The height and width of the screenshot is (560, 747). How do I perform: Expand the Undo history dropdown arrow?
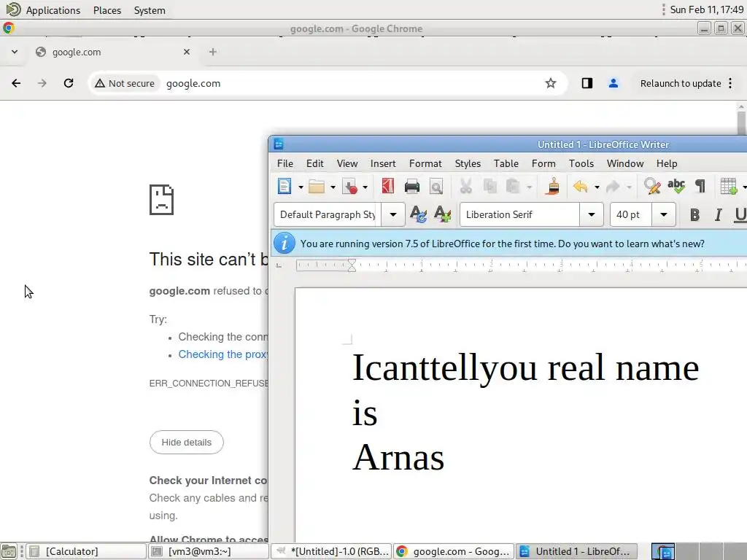pyautogui.click(x=597, y=187)
